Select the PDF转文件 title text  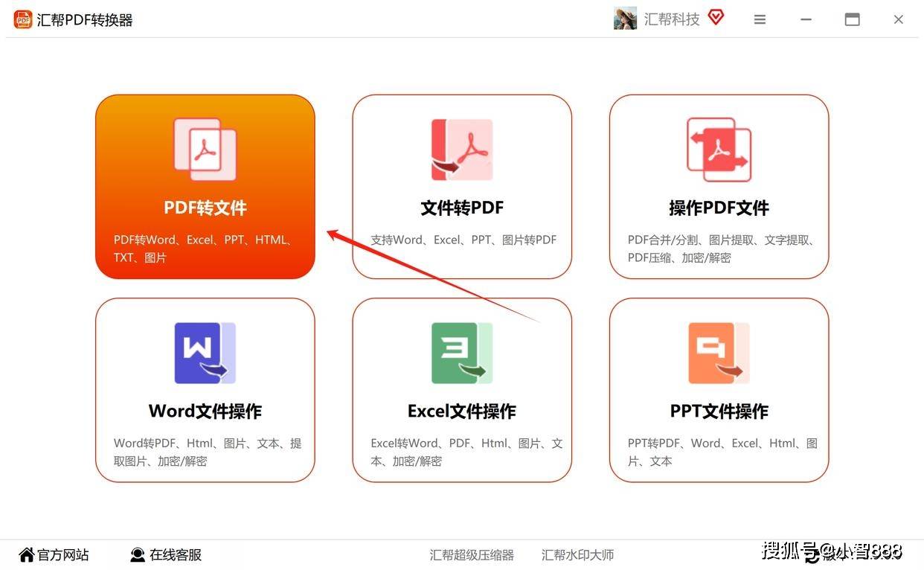click(x=205, y=208)
